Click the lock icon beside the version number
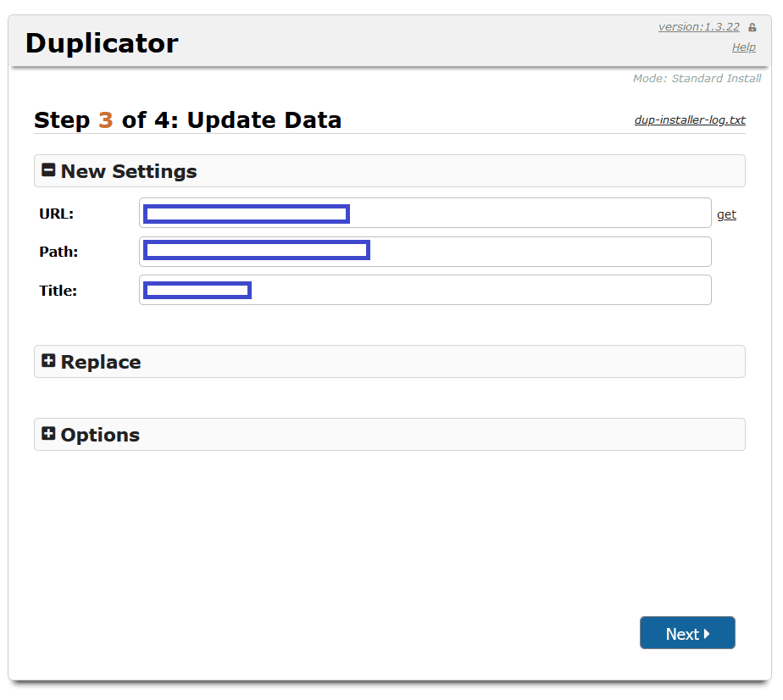Viewport: 783px width, 700px height. click(x=752, y=28)
